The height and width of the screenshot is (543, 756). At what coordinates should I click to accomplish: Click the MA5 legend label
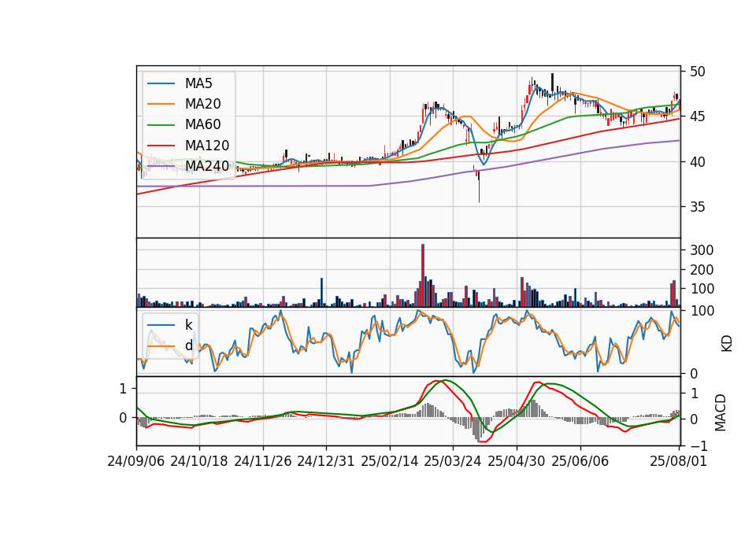pos(198,83)
